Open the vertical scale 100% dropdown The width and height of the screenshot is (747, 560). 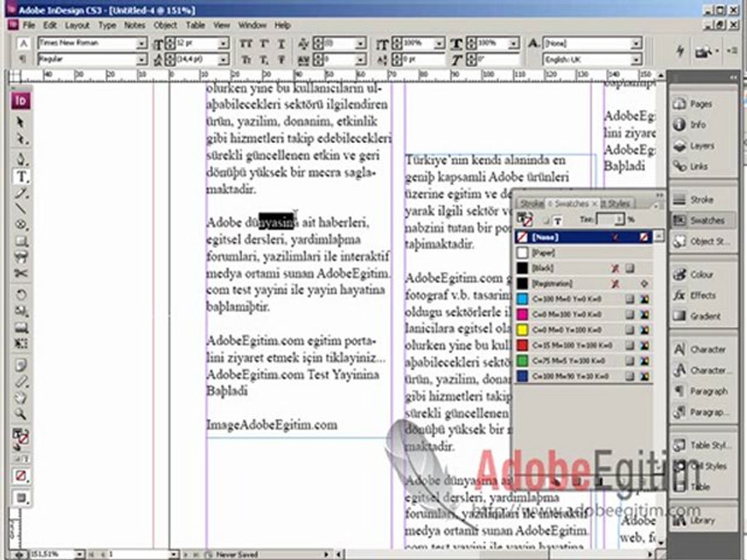[x=439, y=44]
